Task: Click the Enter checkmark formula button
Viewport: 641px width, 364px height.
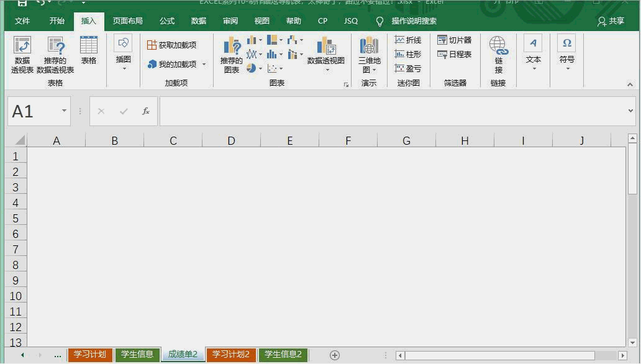Action: (x=124, y=111)
